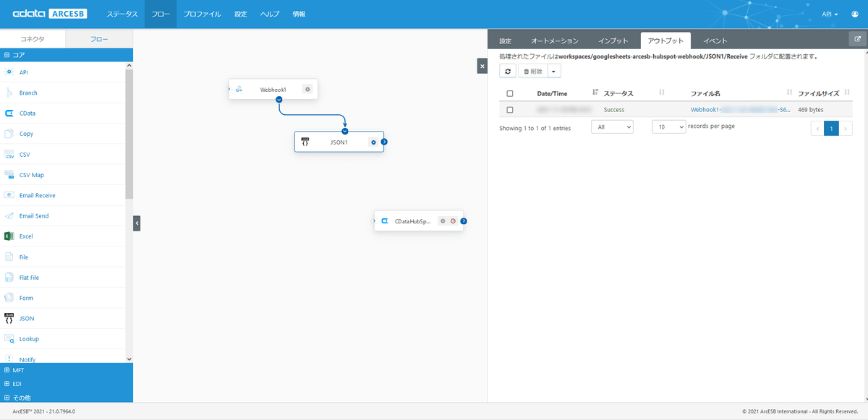Choose the Excel connector icon
Image resolution: width=868 pixels, height=420 pixels.
point(9,236)
